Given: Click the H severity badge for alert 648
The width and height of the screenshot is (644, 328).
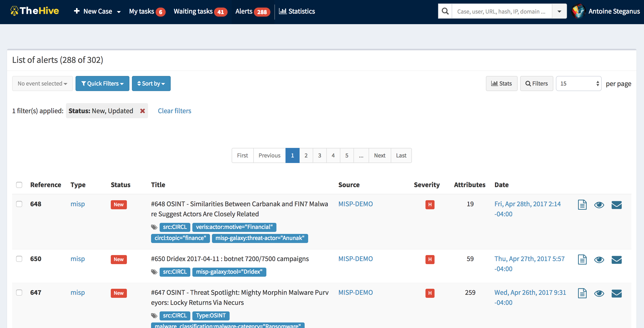Looking at the screenshot, I should [x=430, y=204].
